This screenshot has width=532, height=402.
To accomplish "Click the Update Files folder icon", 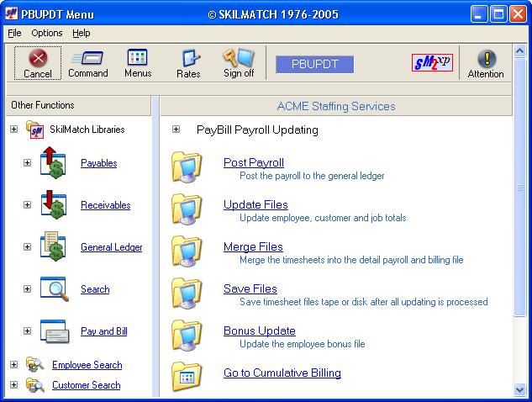I will (187, 209).
